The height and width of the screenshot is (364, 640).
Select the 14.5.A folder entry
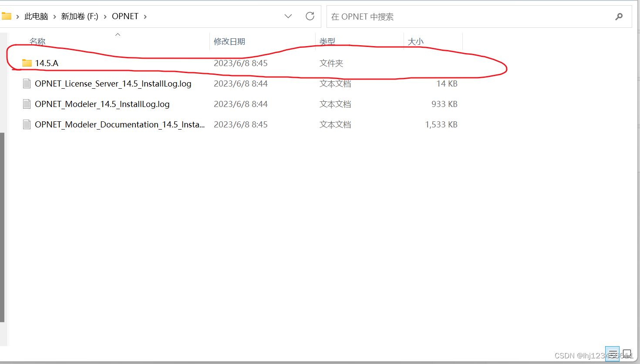pos(48,63)
